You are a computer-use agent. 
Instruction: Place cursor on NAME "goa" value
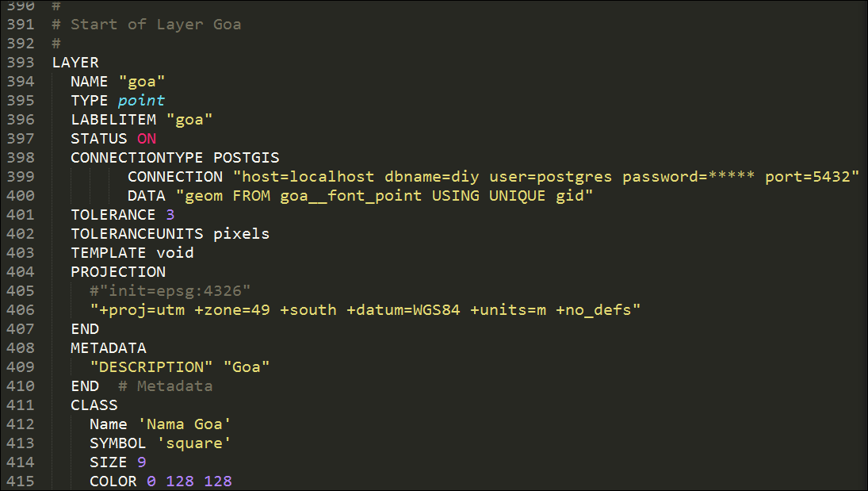point(142,82)
